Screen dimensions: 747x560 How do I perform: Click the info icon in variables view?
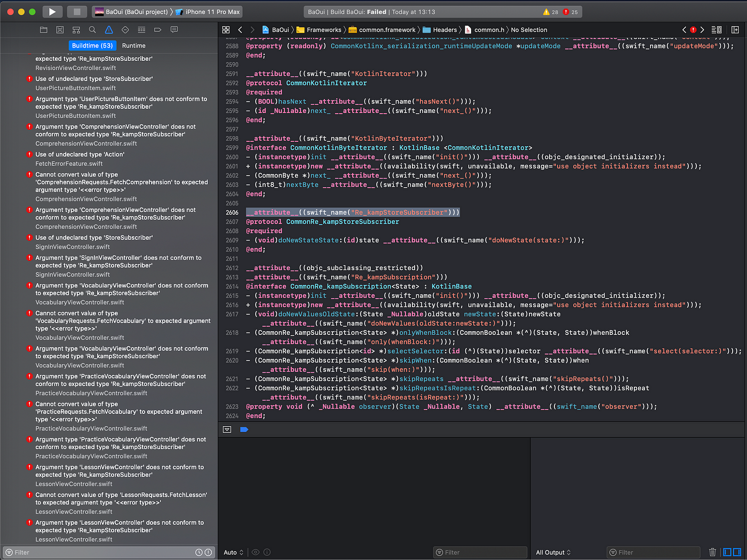coord(267,553)
